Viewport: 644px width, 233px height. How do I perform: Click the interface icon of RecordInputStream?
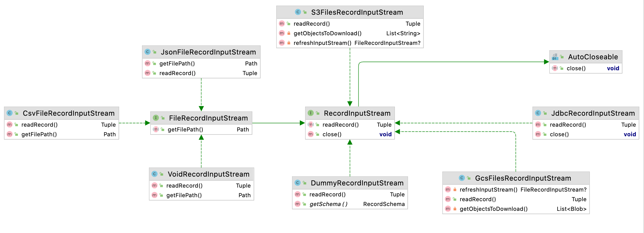coord(310,113)
